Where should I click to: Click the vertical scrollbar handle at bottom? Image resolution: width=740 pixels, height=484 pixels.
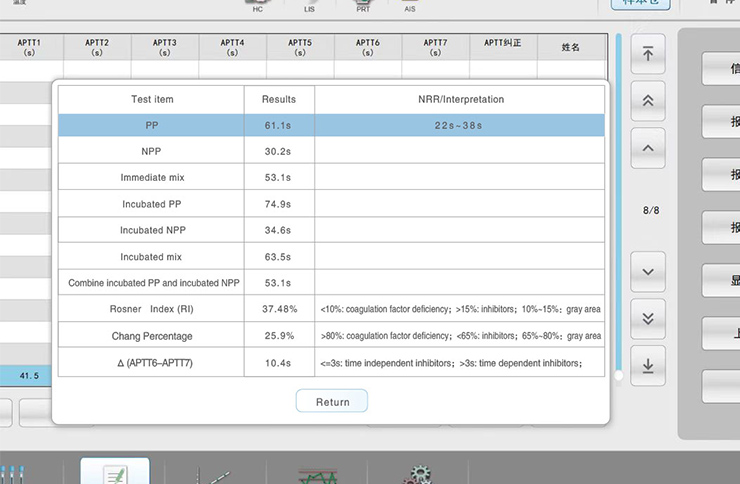(x=618, y=376)
